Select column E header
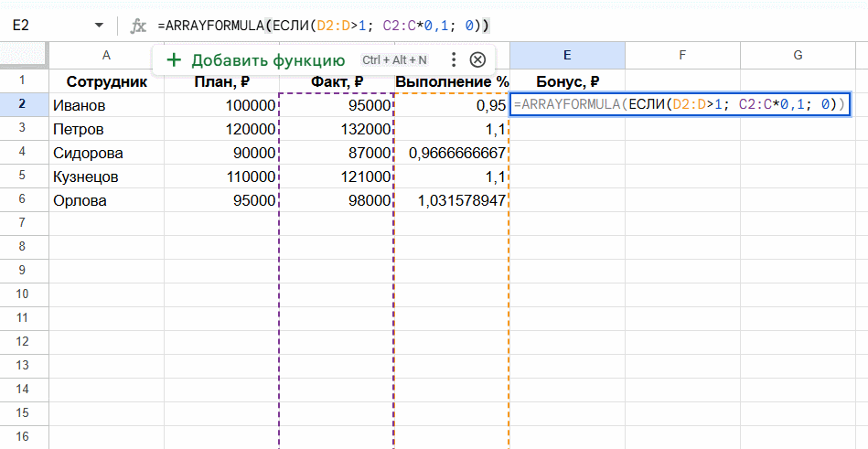Screen dimensions: 868x449 (x=567, y=56)
